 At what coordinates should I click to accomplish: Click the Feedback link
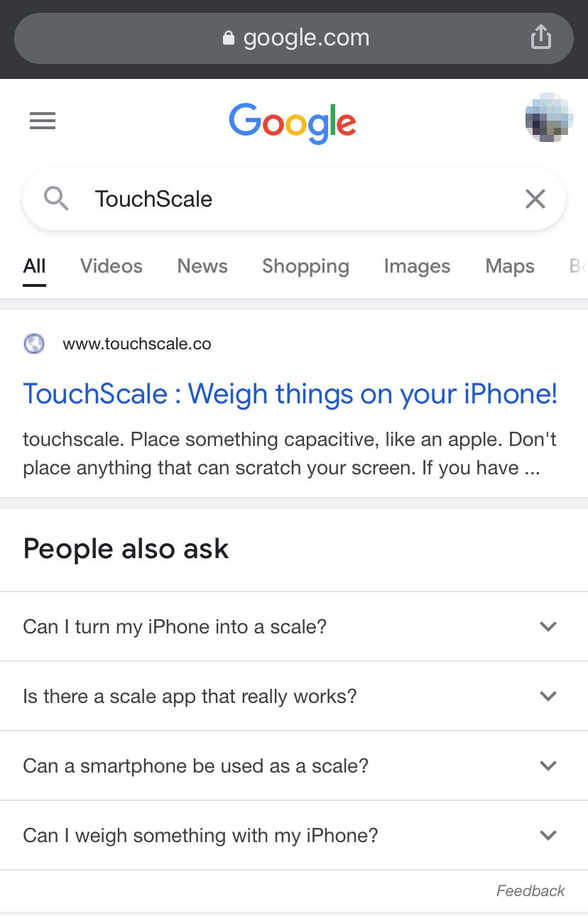coord(530,890)
